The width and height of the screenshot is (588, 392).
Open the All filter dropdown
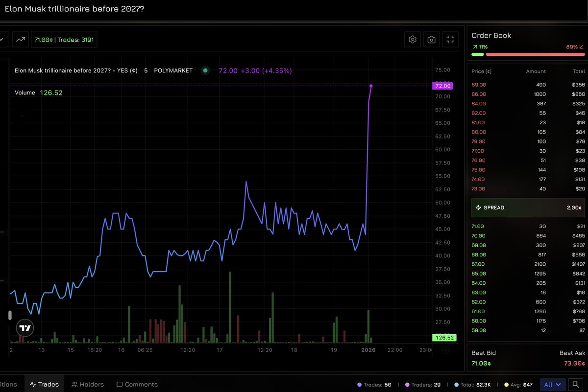553,385
